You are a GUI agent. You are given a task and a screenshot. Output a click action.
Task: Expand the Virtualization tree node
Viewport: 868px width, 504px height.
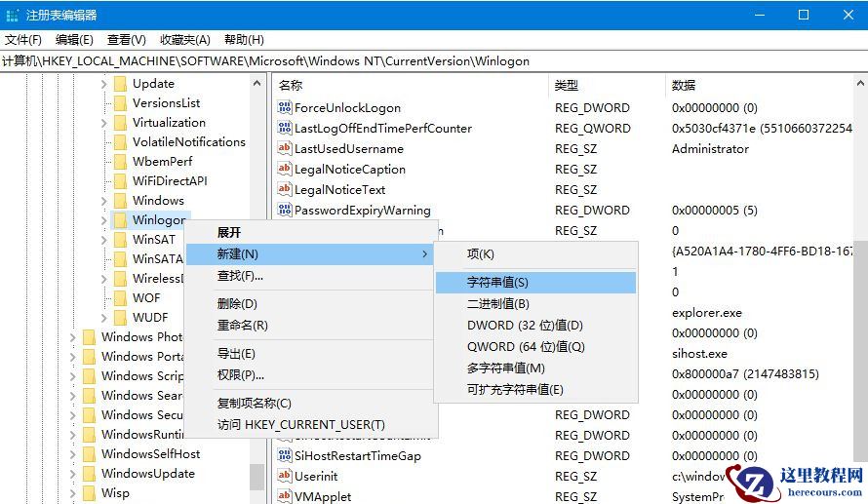click(x=104, y=123)
